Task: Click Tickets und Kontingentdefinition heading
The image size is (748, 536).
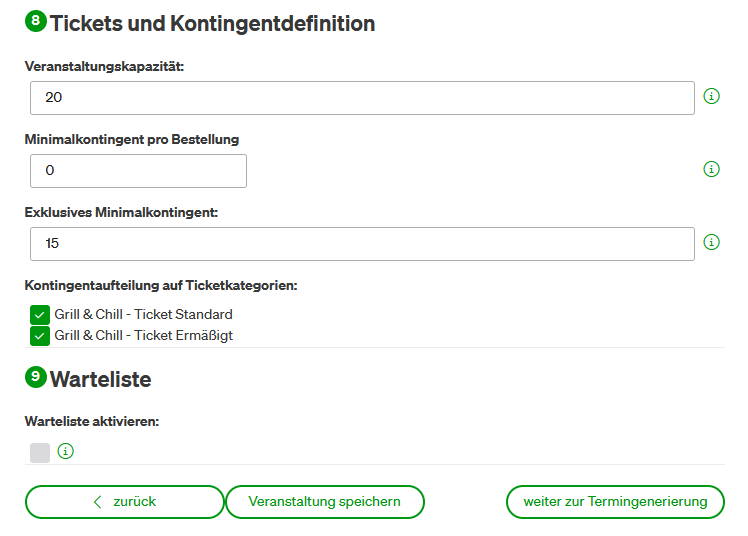Action: tap(212, 23)
